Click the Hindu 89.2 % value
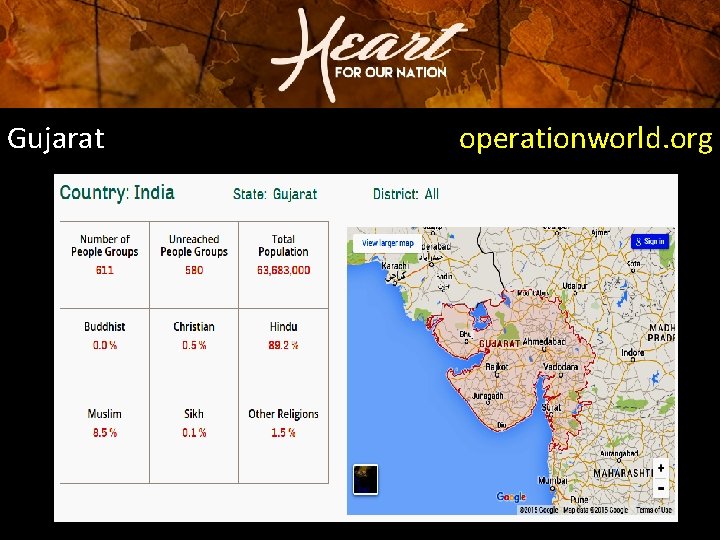 [x=283, y=345]
